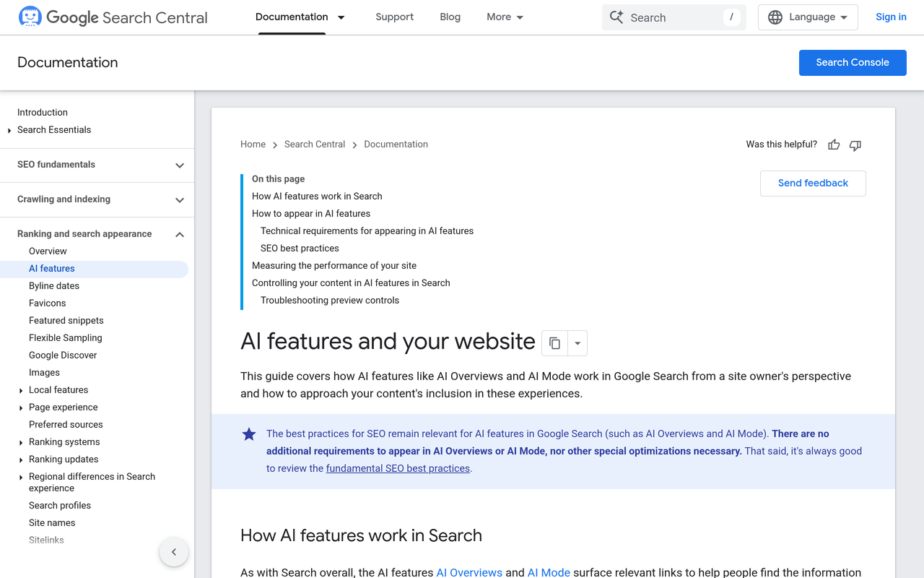Click the thumbs down not helpful icon

pyautogui.click(x=855, y=144)
